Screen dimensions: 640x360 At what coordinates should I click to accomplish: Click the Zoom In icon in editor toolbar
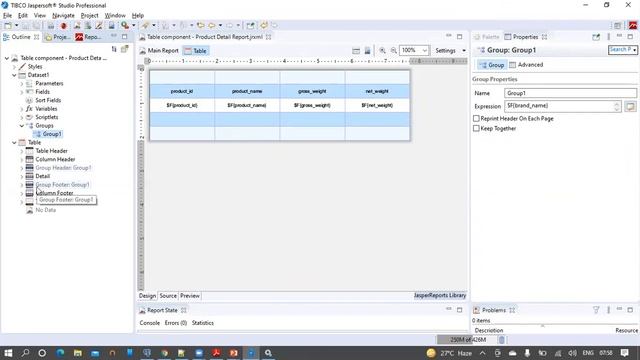pyautogui.click(x=382, y=51)
